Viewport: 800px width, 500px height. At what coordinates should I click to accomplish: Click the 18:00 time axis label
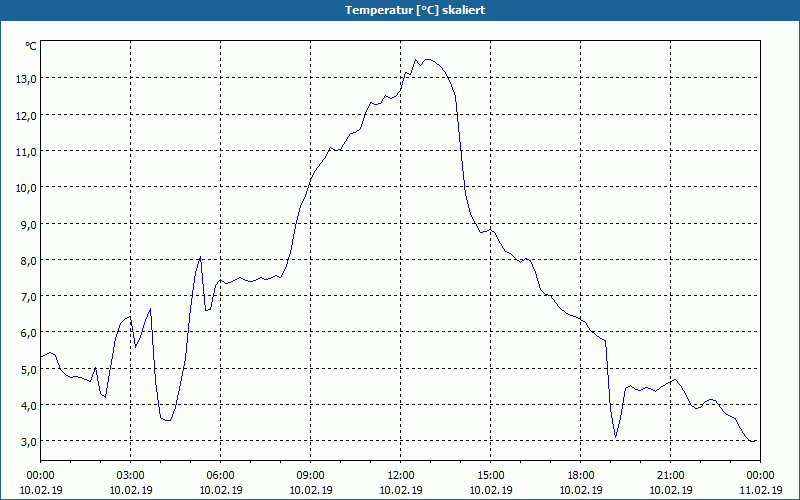pyautogui.click(x=581, y=476)
